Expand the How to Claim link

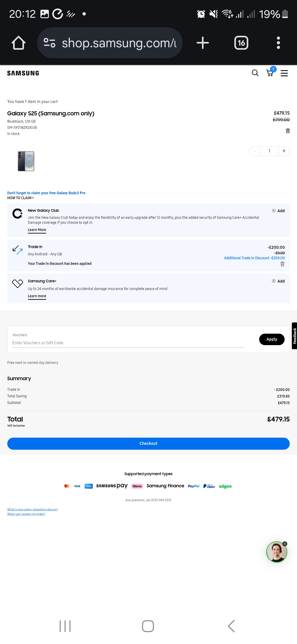click(x=20, y=198)
